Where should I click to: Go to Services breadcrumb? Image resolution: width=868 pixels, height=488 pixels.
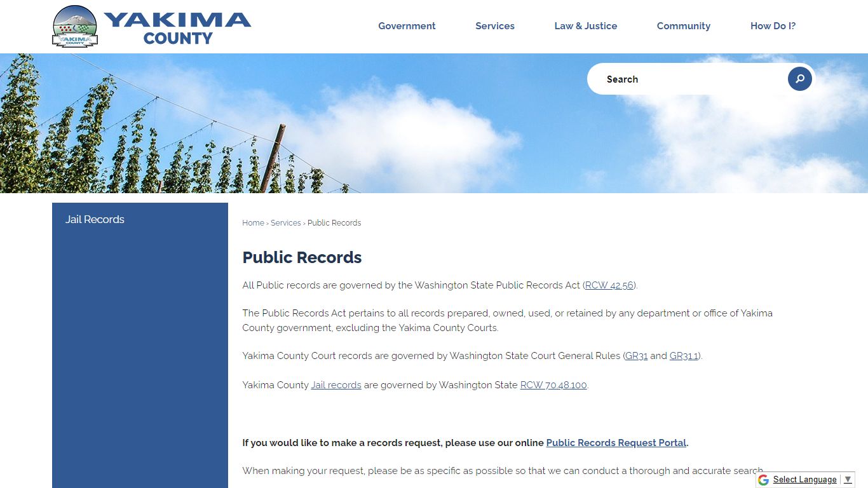click(x=286, y=223)
